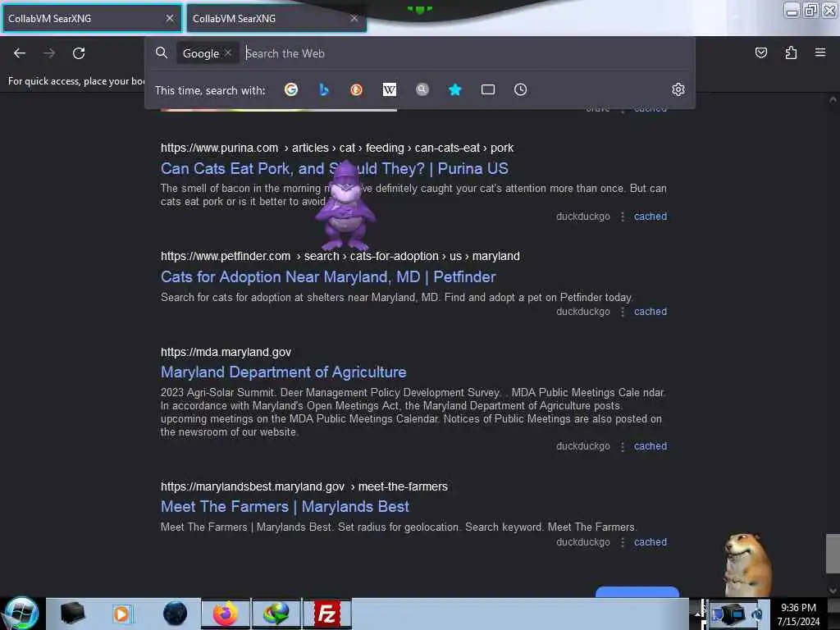
Task: Open cached link for Purina result
Action: click(x=651, y=217)
